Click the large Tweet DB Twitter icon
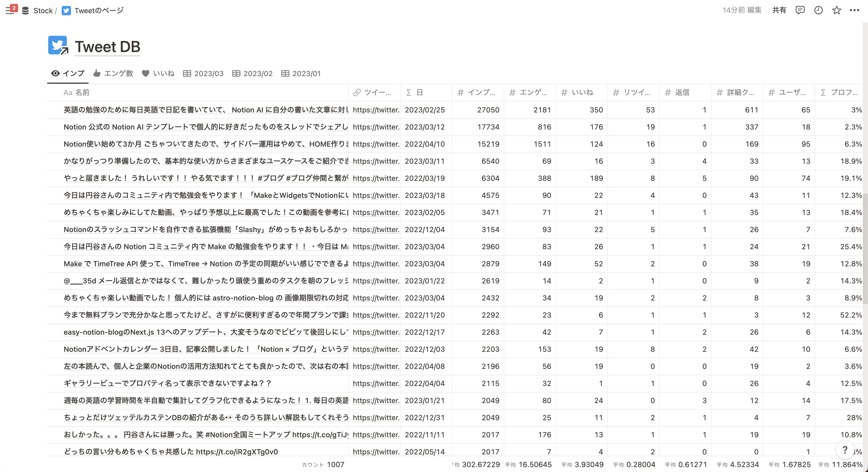868x472 pixels. [x=58, y=45]
